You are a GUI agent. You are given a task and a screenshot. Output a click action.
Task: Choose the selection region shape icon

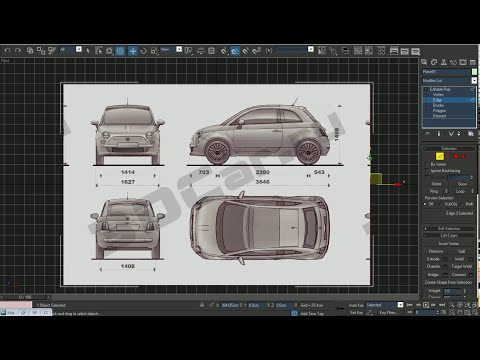coord(109,51)
